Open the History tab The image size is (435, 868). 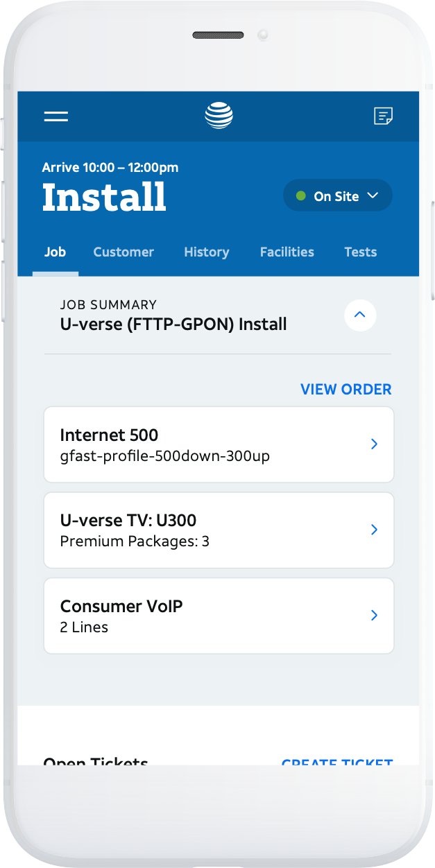click(207, 252)
